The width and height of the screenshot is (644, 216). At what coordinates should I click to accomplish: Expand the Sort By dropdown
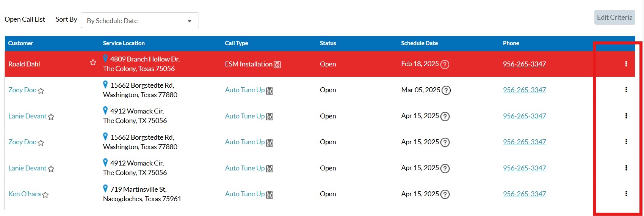point(139,20)
